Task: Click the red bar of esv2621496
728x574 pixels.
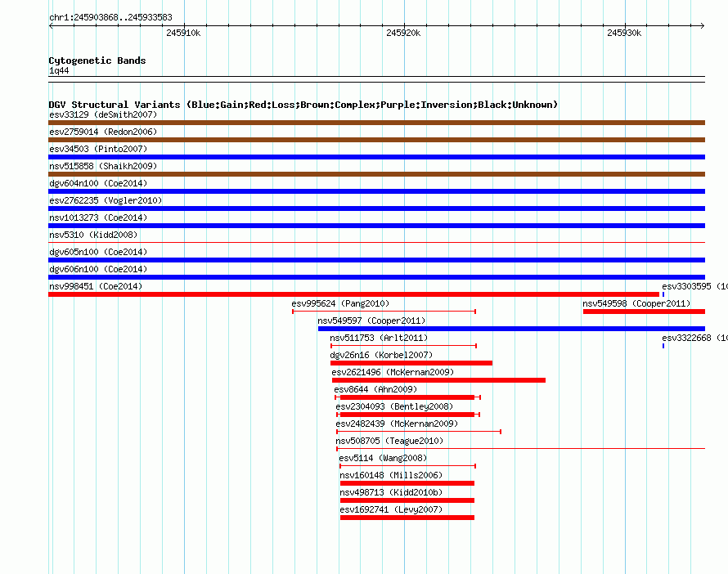Action: coord(438,380)
